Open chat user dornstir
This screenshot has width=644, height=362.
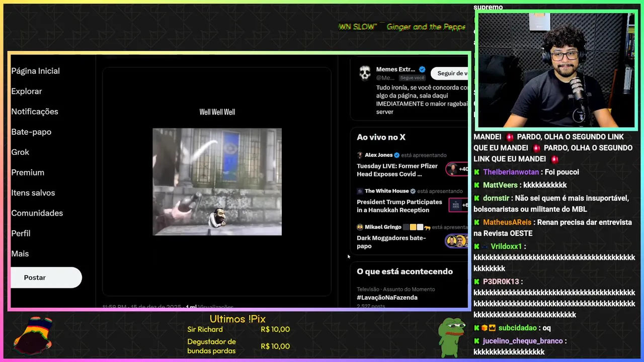click(x=497, y=198)
